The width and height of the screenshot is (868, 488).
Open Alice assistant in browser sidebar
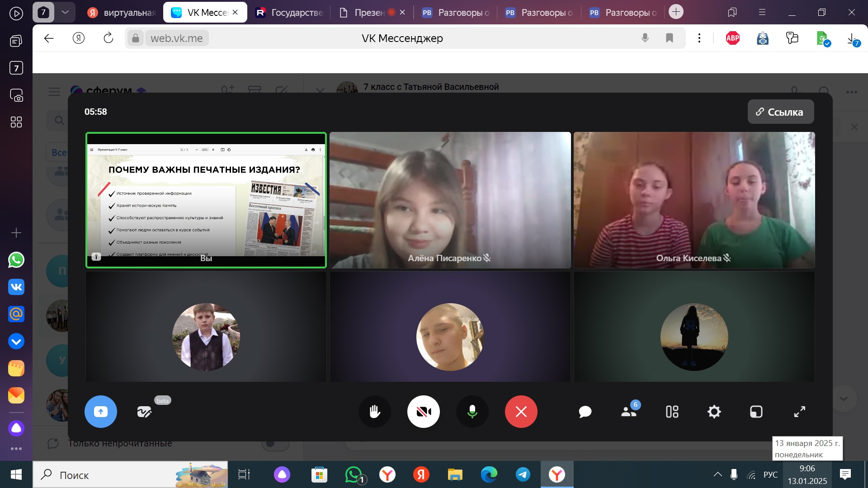click(x=16, y=428)
